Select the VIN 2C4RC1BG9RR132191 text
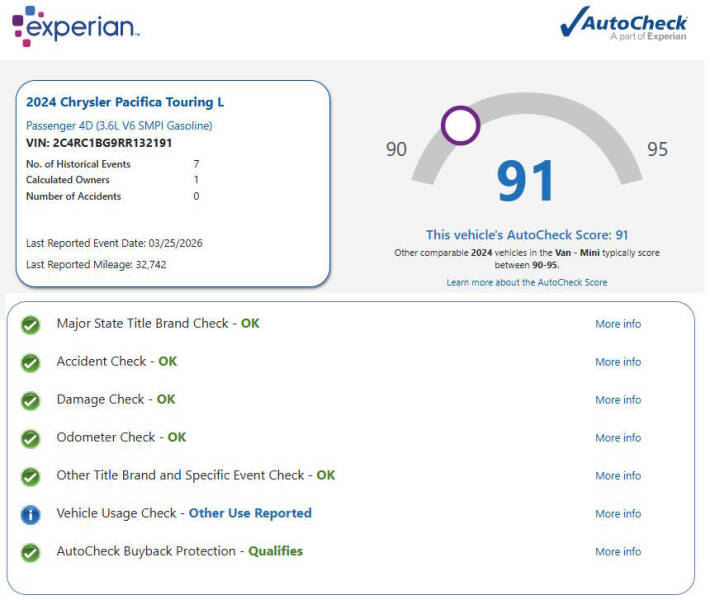 99,143
